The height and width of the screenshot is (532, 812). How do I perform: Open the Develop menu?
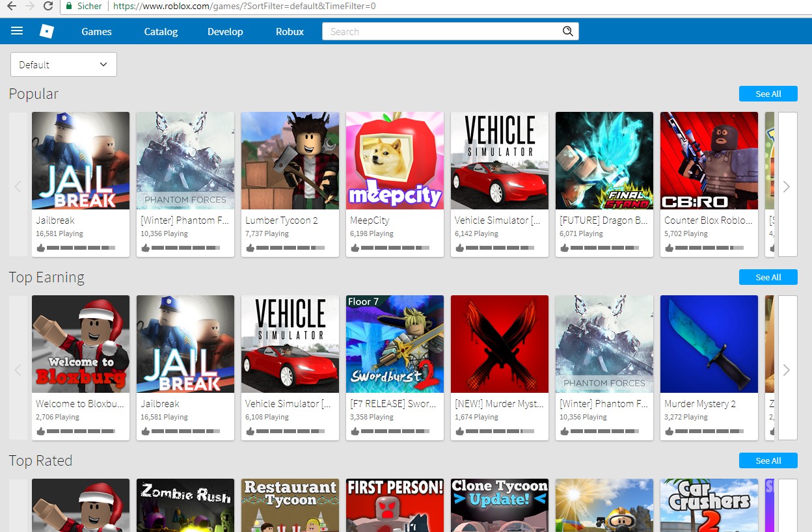tap(225, 31)
